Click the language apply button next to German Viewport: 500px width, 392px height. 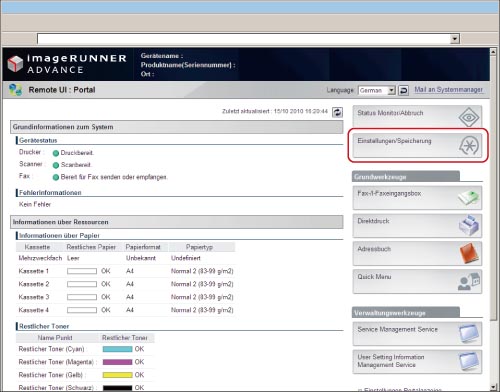(403, 90)
